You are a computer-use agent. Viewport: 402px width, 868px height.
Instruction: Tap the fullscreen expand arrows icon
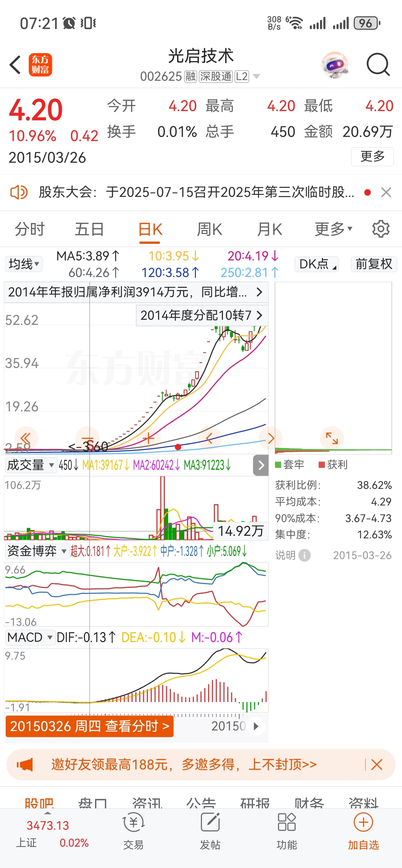point(332,438)
